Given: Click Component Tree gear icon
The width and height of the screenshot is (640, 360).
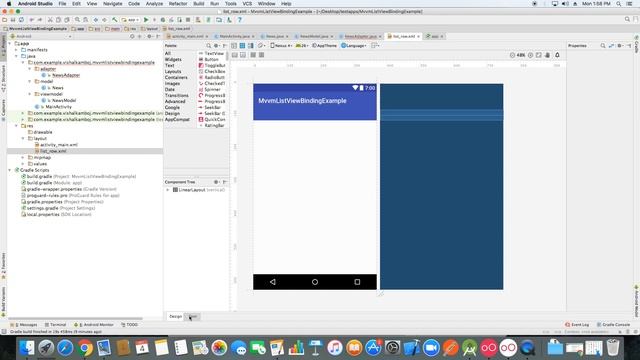Looking at the screenshot, I should click(x=216, y=182).
